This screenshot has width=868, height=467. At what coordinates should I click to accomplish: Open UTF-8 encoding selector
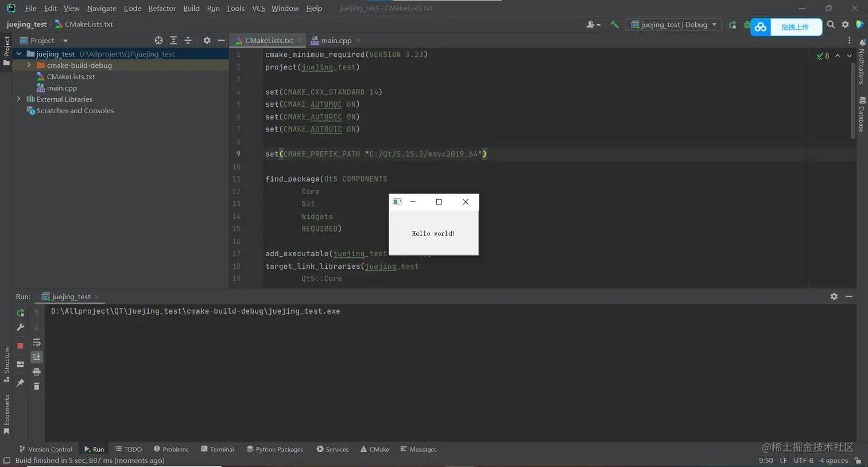804,461
